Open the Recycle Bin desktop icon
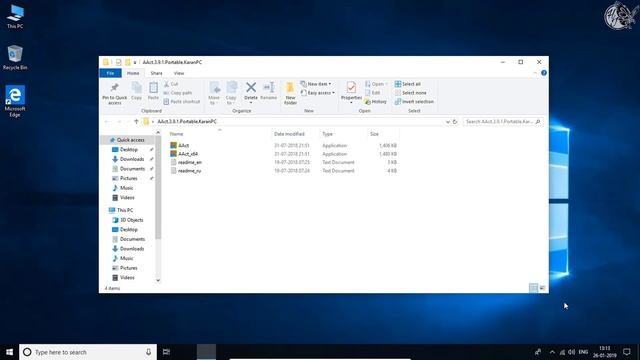 pyautogui.click(x=15, y=57)
